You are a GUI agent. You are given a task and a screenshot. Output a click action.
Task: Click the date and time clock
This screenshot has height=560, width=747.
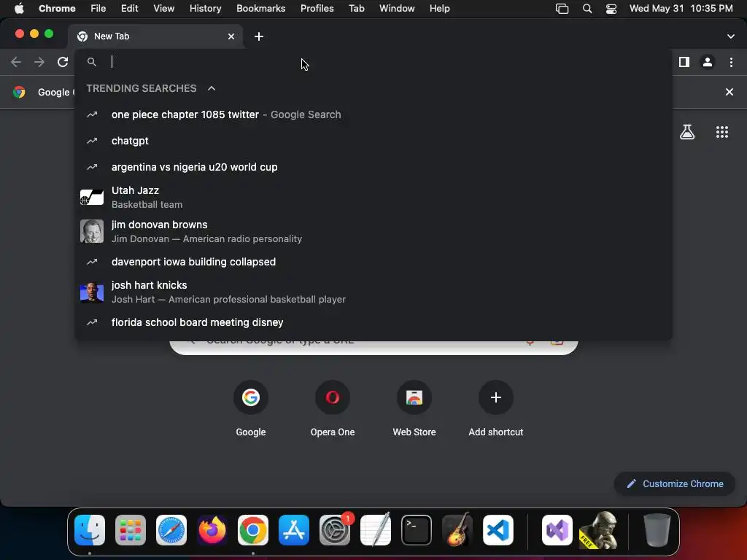[x=681, y=9]
